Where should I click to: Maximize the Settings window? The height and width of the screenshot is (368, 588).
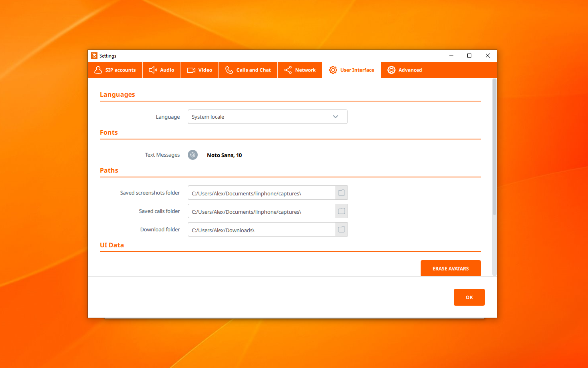click(x=469, y=56)
